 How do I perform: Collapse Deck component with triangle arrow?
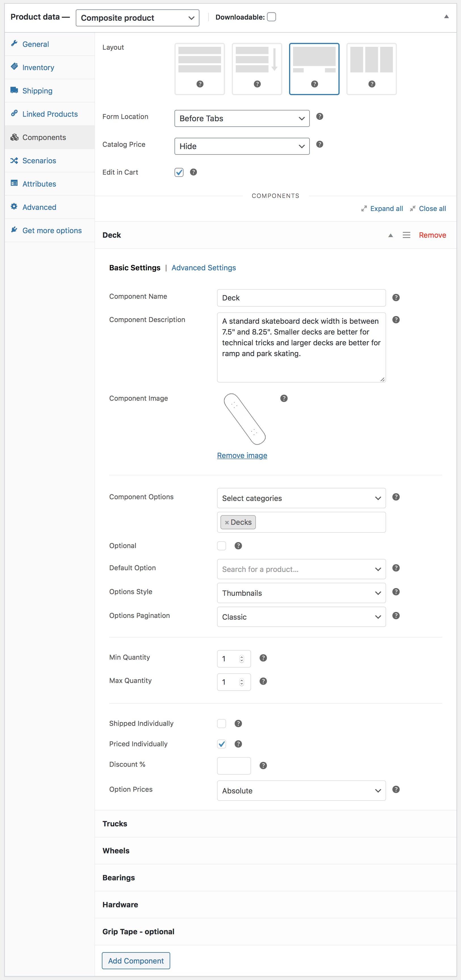tap(390, 235)
